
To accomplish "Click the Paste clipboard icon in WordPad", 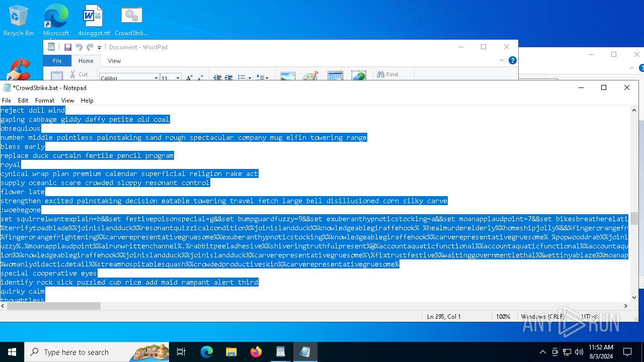I will coord(57,75).
